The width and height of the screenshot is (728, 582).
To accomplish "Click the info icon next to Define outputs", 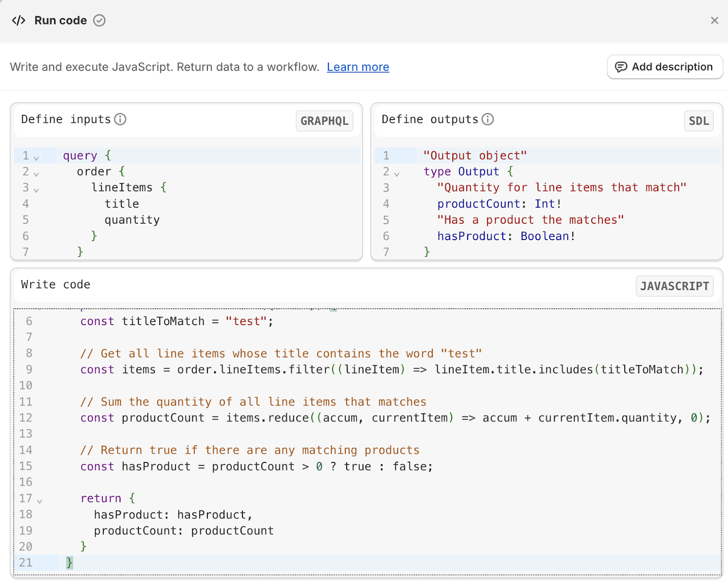I will 488,119.
